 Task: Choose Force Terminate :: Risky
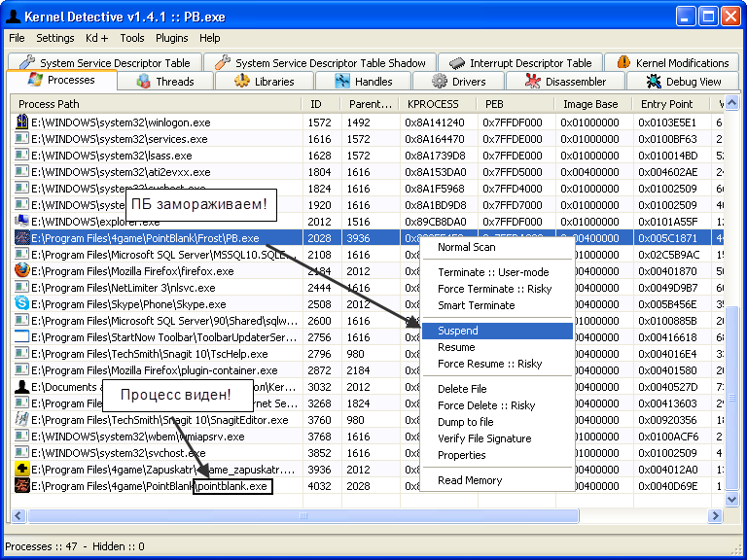pos(497,289)
